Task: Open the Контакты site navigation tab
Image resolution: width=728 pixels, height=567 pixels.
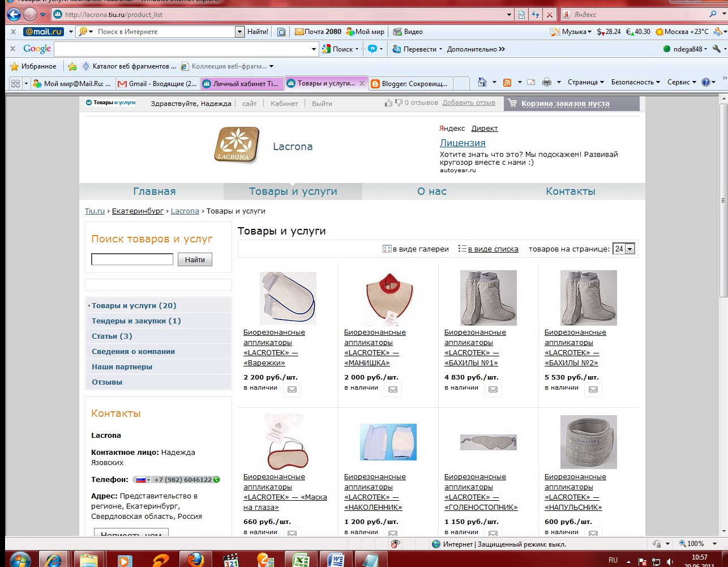Action: pyautogui.click(x=571, y=191)
